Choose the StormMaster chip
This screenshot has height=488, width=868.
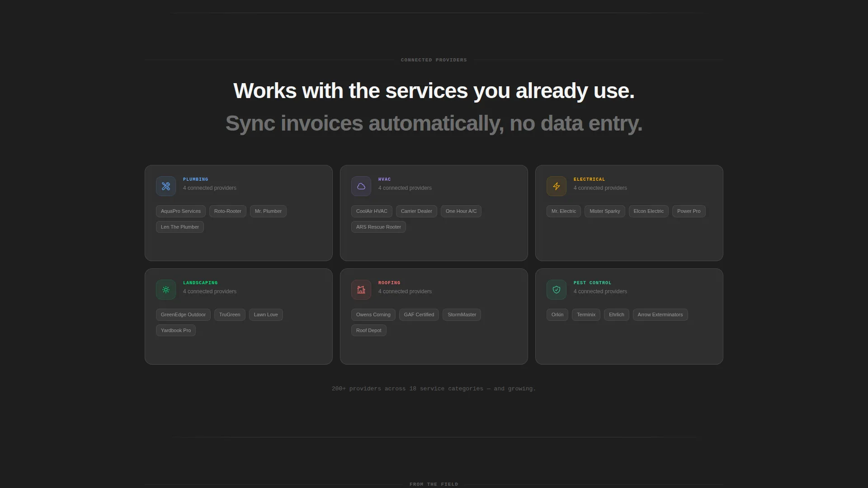(x=462, y=314)
